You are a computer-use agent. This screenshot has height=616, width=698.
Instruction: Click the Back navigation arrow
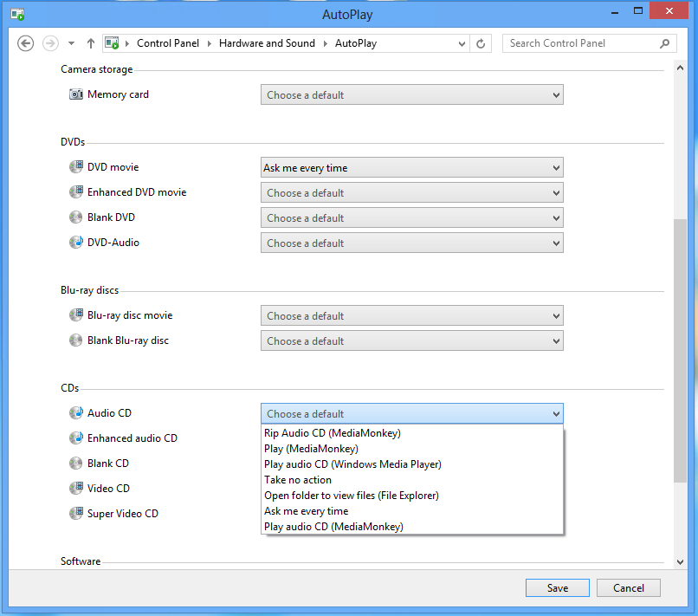[x=26, y=43]
